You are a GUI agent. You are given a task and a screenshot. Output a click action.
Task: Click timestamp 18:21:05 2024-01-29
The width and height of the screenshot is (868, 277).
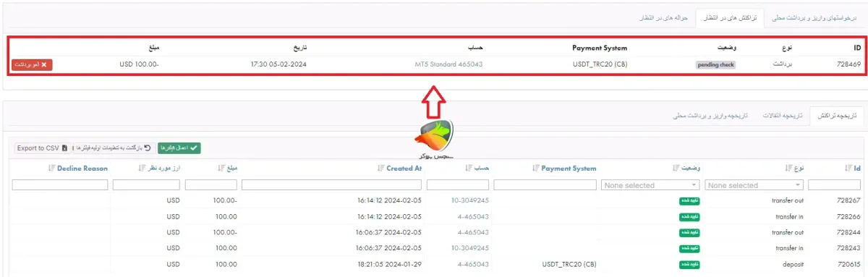click(x=389, y=264)
